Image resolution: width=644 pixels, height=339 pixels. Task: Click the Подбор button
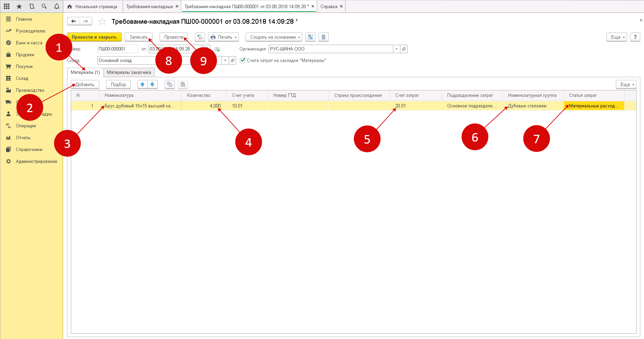click(x=118, y=84)
